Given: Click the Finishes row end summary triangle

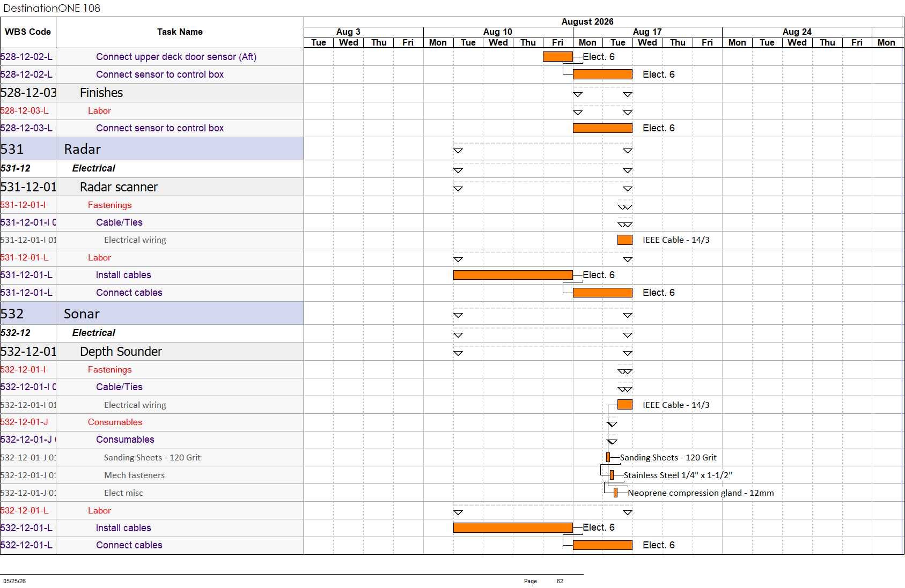Looking at the screenshot, I should coord(628,94).
